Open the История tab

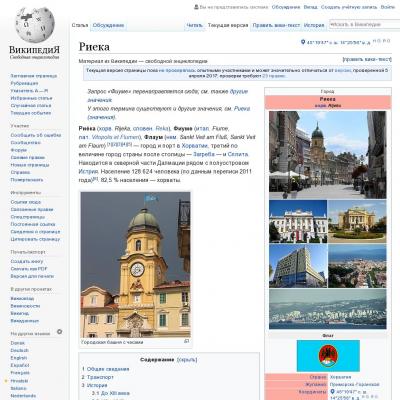click(314, 25)
